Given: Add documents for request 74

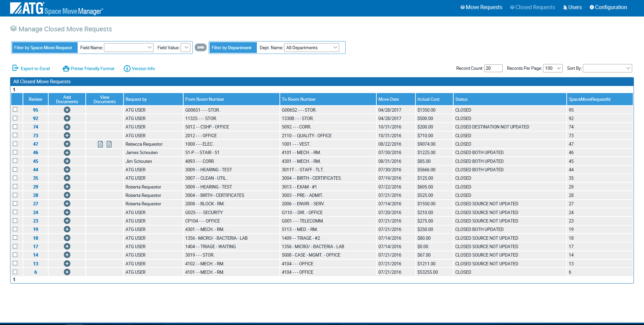Looking at the screenshot, I should (x=67, y=127).
